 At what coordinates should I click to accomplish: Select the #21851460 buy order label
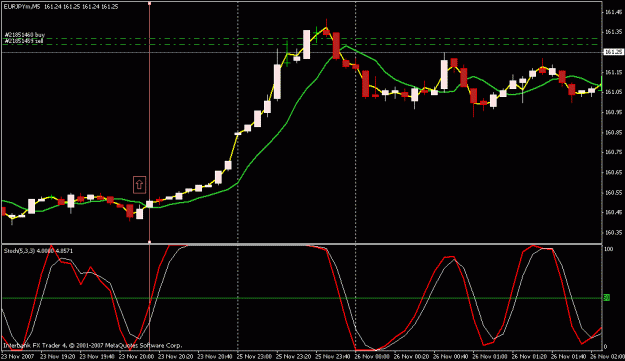[x=25, y=35]
